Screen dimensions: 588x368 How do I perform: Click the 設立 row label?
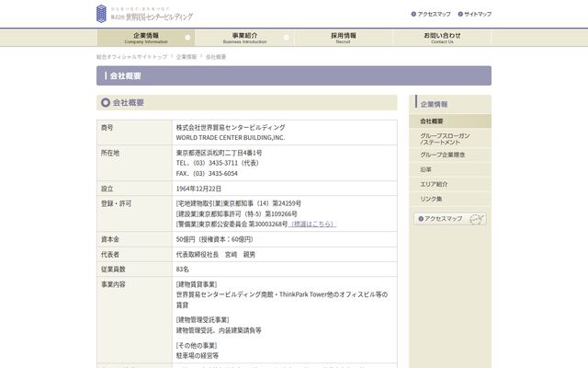tap(107, 189)
